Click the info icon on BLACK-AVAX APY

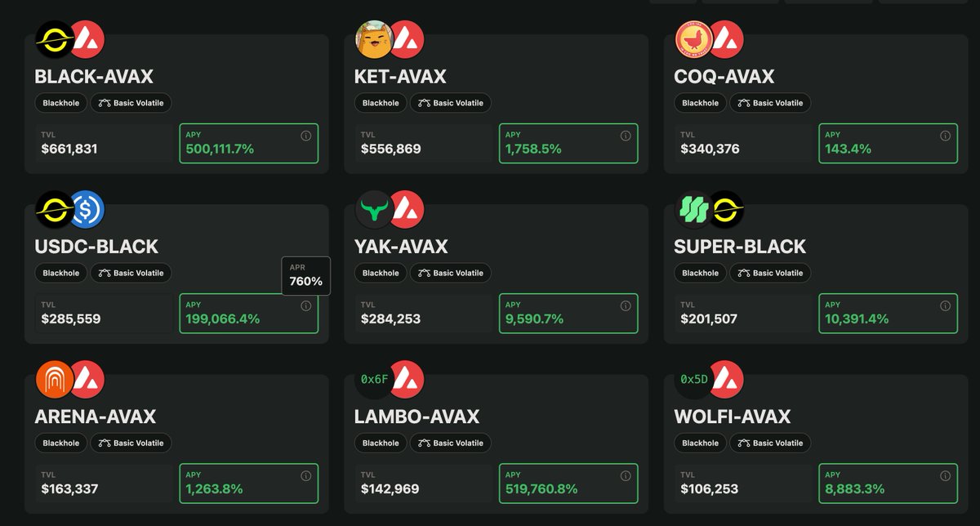pos(306,136)
